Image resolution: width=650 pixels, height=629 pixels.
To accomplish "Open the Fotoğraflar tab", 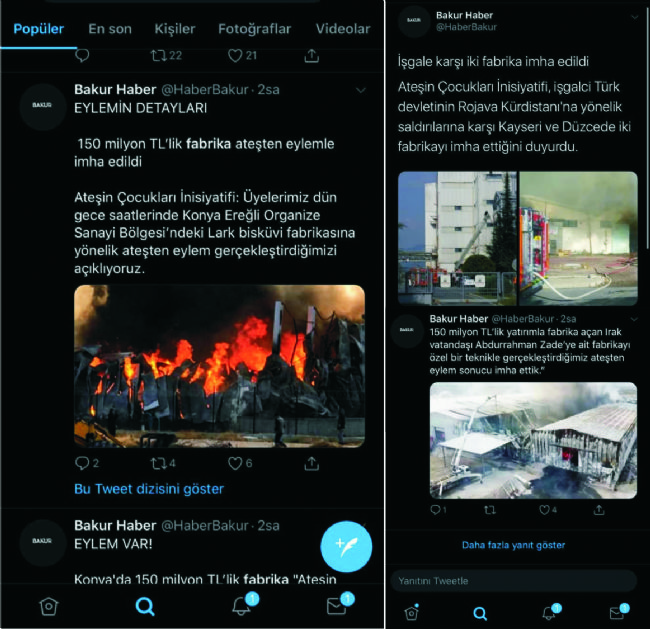I will pos(255,29).
